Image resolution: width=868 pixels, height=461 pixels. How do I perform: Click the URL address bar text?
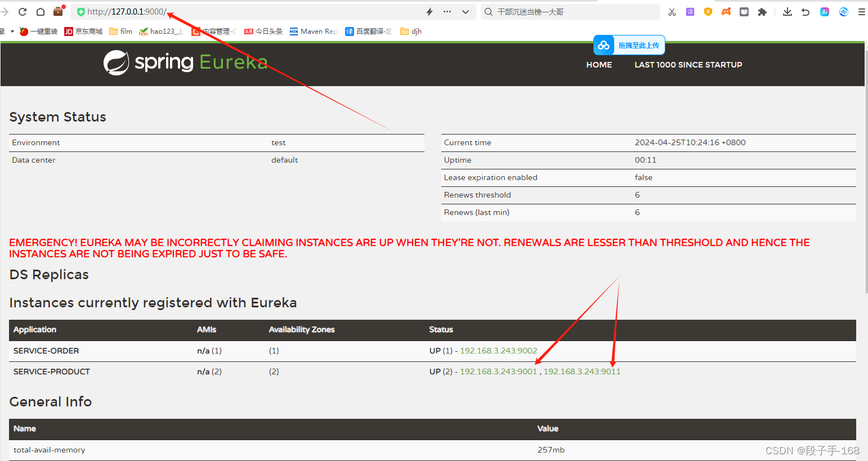tap(127, 12)
